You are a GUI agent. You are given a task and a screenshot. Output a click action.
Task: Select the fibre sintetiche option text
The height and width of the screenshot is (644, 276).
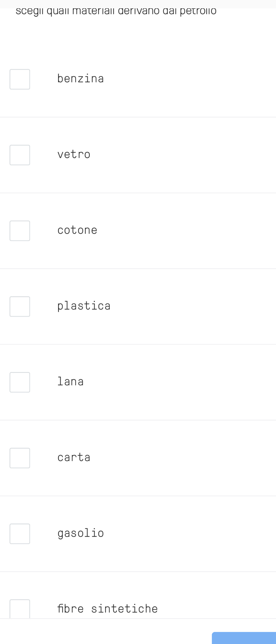coord(107,609)
